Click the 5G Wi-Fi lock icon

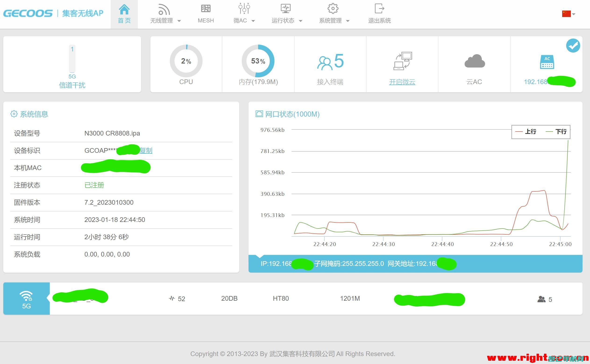click(x=26, y=296)
